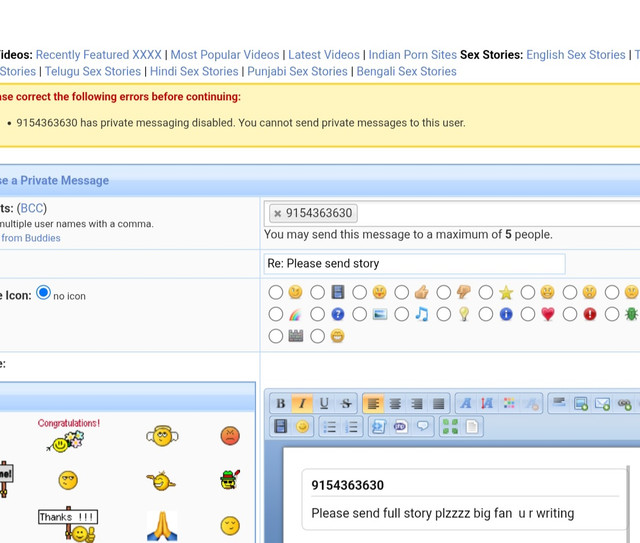
Task: Click the BCC link
Action: tap(32, 208)
